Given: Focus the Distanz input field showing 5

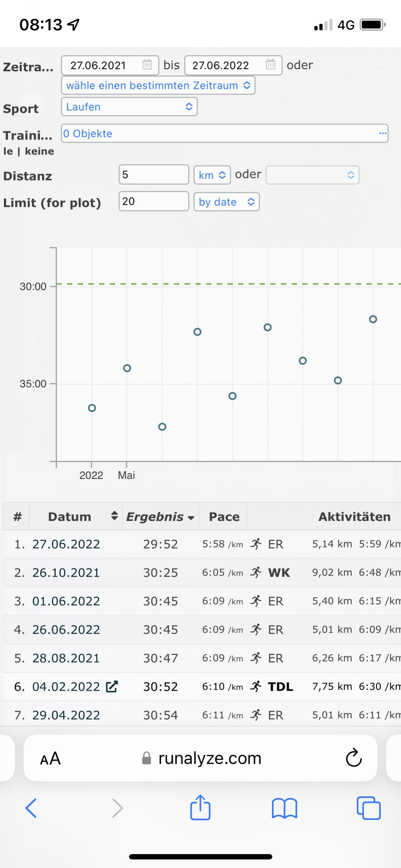Looking at the screenshot, I should coord(153,174).
